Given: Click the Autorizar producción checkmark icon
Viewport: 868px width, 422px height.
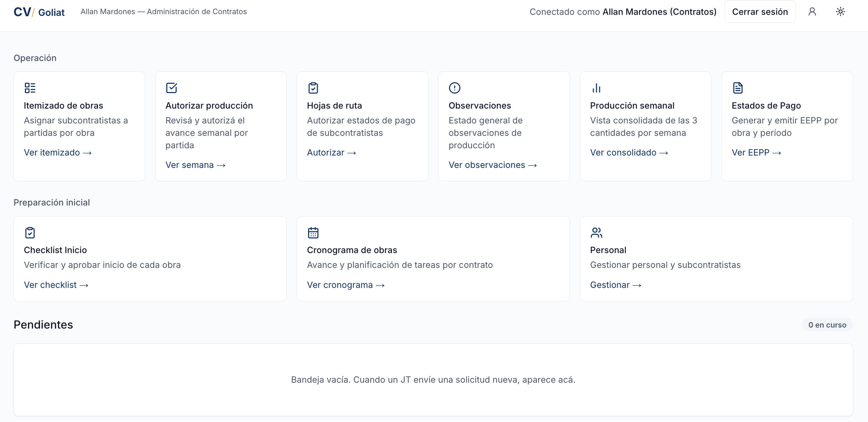Looking at the screenshot, I should [x=171, y=88].
